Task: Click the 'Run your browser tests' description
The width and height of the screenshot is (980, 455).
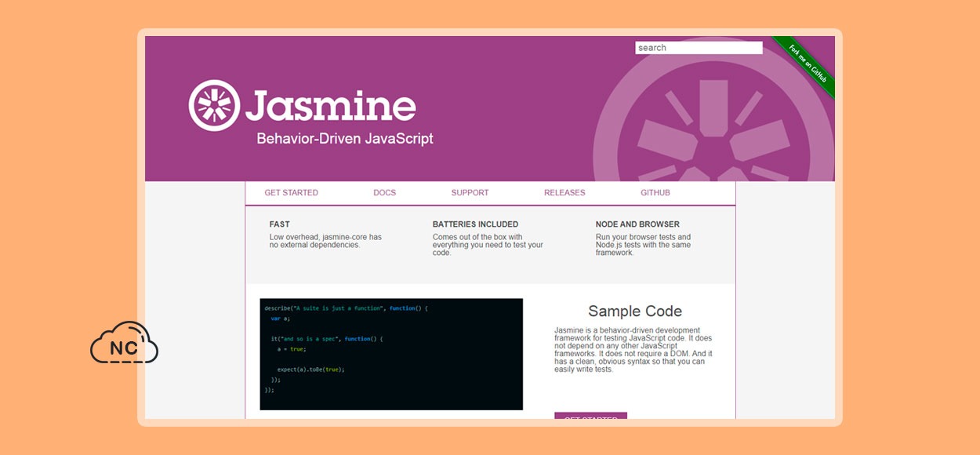Action: click(x=643, y=245)
